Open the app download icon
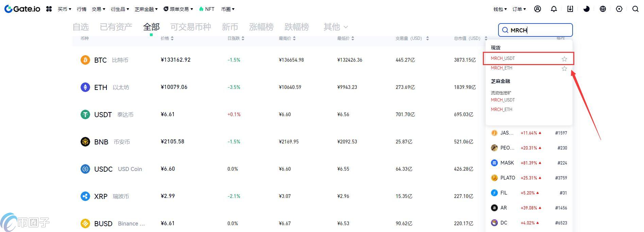 (x=570, y=9)
